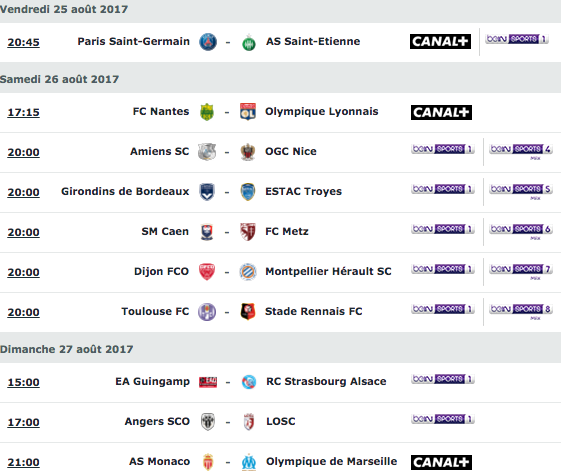
Task: Click the Stade Rennais red-black crest
Action: tap(248, 311)
